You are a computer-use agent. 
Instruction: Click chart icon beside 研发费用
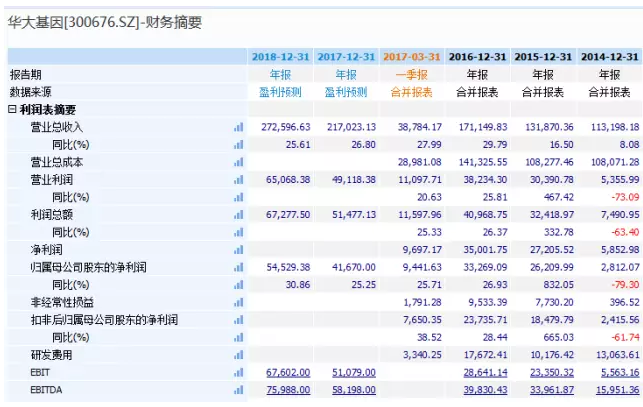click(x=238, y=355)
